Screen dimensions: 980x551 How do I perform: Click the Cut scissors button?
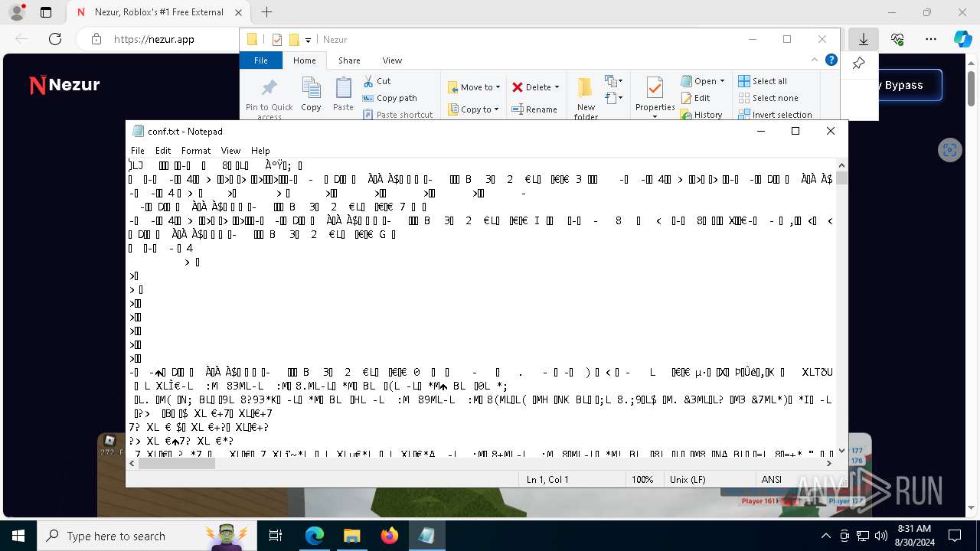click(376, 81)
